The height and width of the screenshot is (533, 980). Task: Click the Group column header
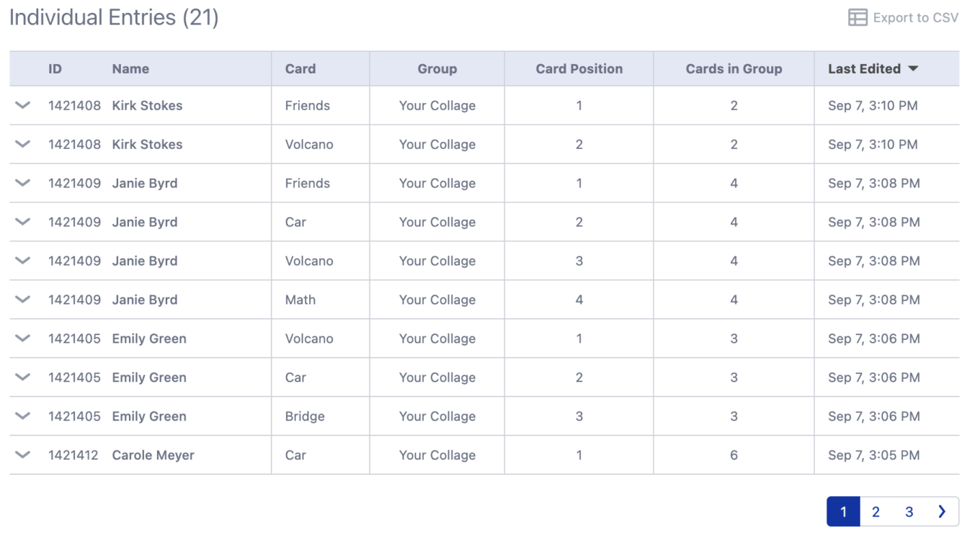point(437,69)
